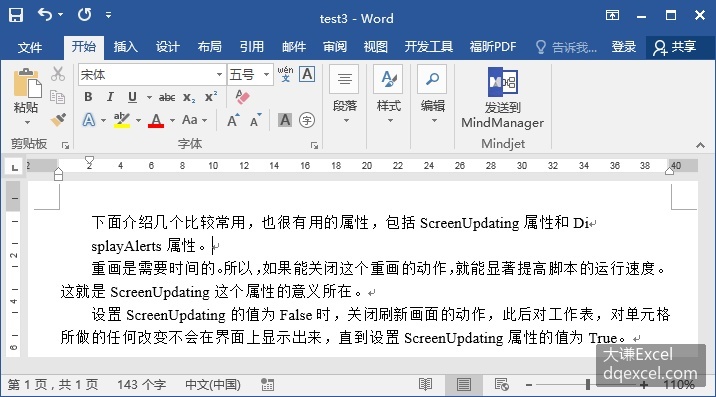Click the ruler tab selector L icon
This screenshot has width=716, height=397.
pyautogui.click(x=15, y=167)
